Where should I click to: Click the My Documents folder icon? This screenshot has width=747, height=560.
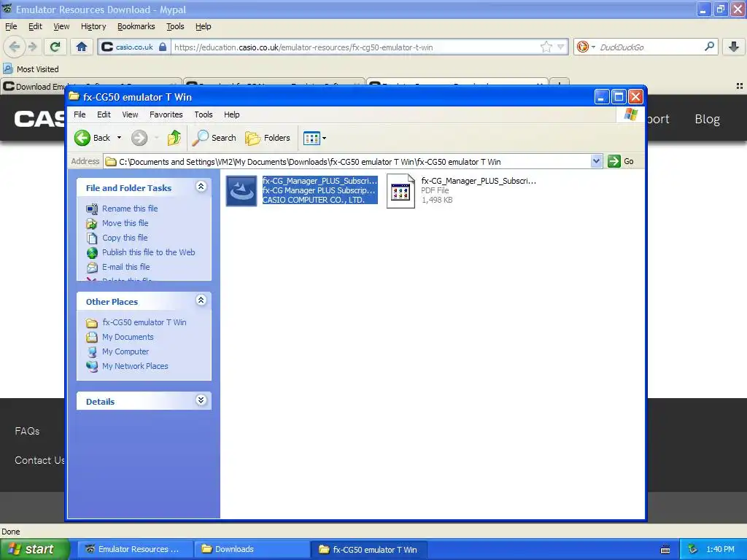click(x=92, y=338)
